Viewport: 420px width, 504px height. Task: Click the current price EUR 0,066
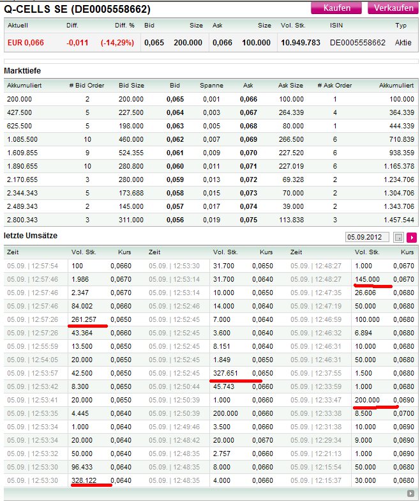click(26, 43)
